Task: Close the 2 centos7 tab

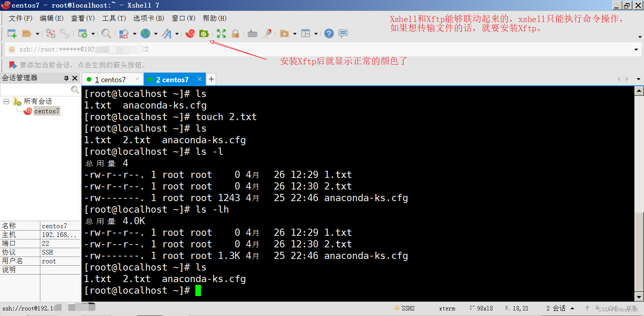Action: (x=199, y=79)
